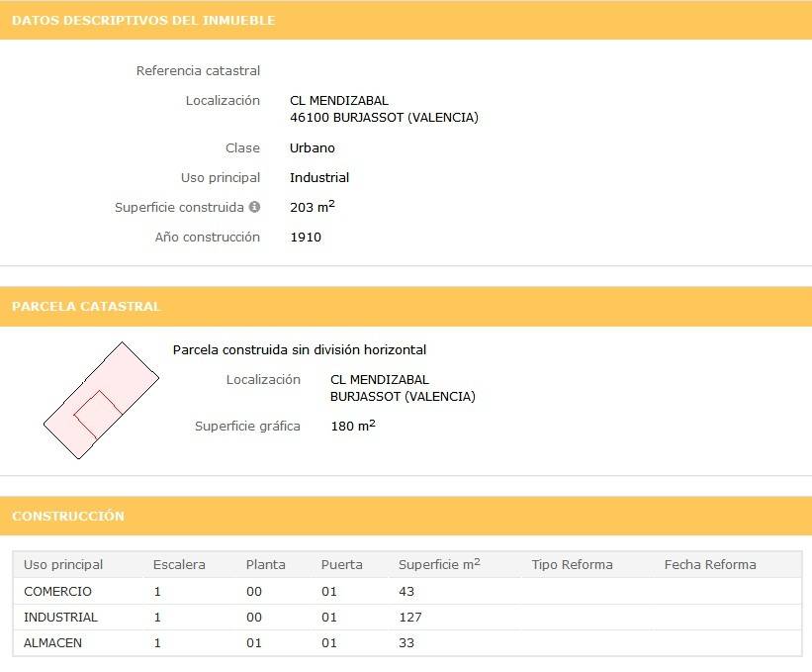This screenshot has height=672, width=812.
Task: Click the '203 m²' built surface value
Action: coord(313,207)
